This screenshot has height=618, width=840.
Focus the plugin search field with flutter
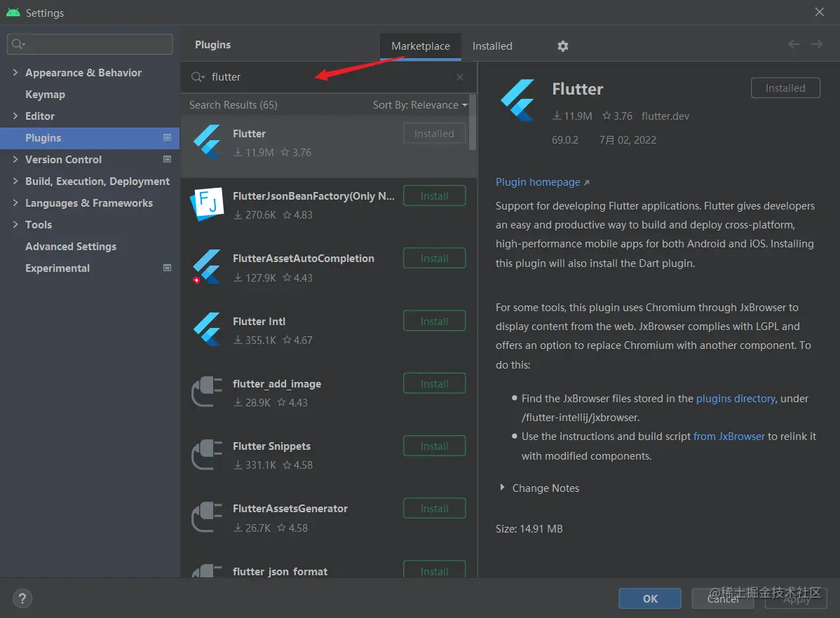click(x=328, y=77)
